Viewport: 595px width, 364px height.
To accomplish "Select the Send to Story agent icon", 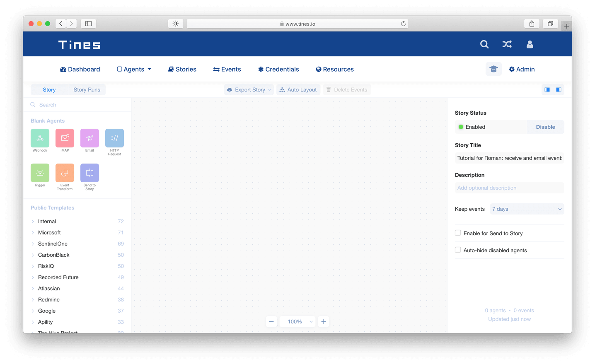I will (89, 173).
